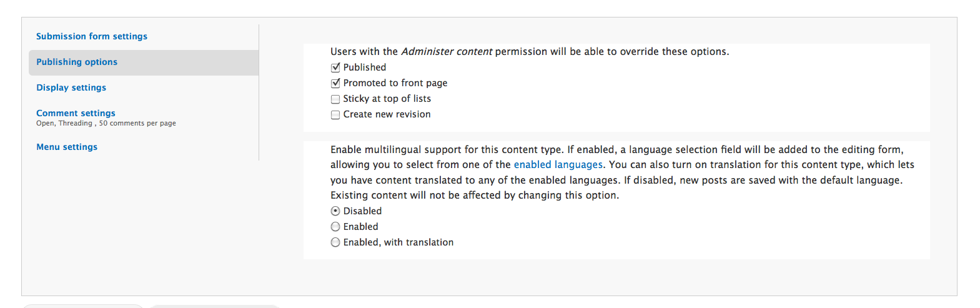Uncheck the Published checkbox

(x=335, y=67)
